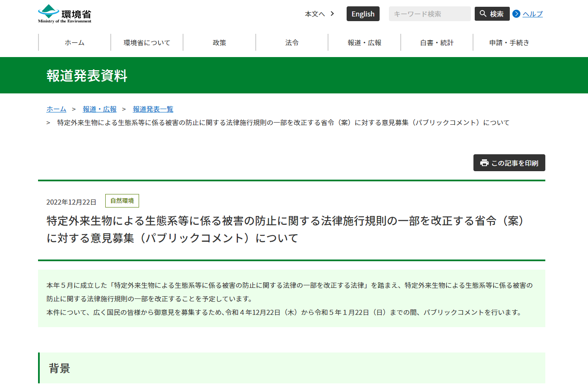
Task: Click the 自然環境 category tag
Action: (122, 201)
